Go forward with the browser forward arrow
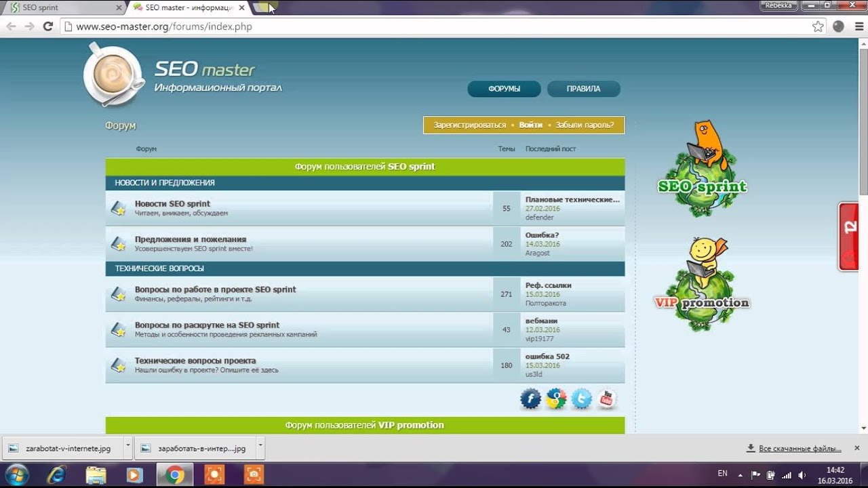 point(29,26)
